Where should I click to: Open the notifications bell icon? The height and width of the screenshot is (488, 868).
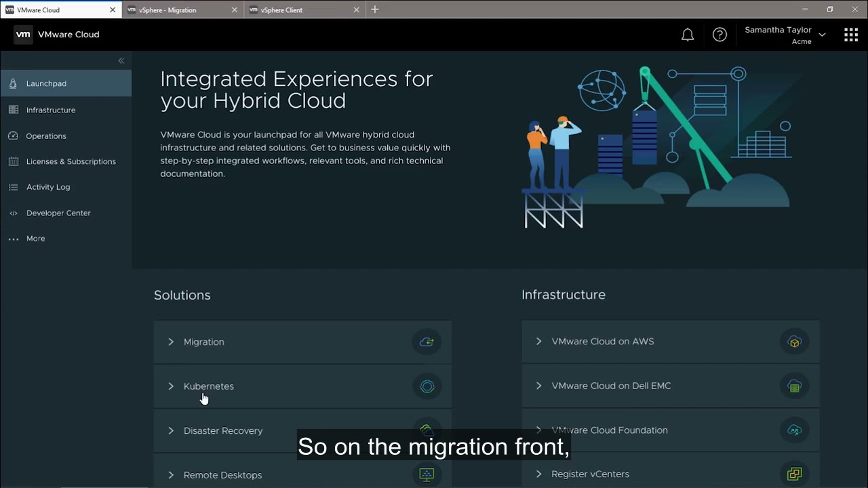coord(688,35)
